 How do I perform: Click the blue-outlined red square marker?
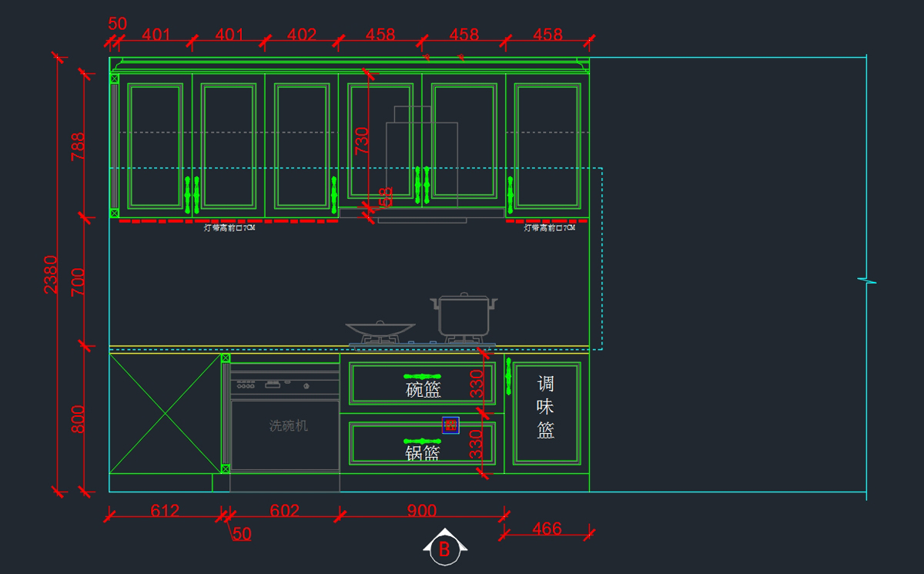coord(450,425)
